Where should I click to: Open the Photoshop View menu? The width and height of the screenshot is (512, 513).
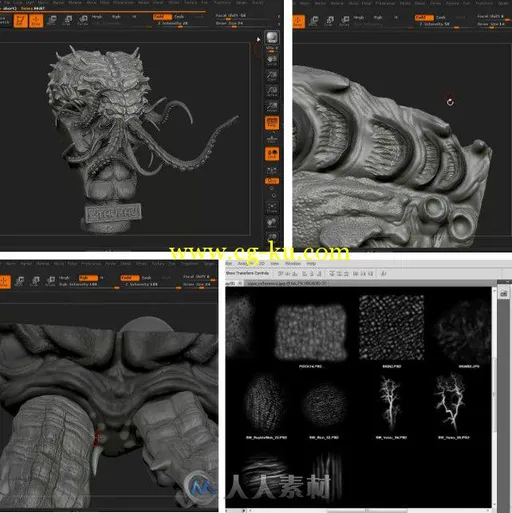coord(274,263)
